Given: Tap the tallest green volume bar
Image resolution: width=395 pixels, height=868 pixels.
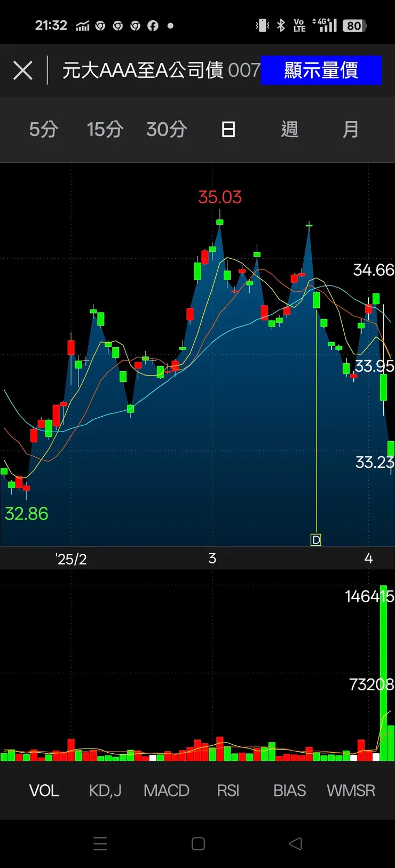Looking at the screenshot, I should (x=383, y=673).
